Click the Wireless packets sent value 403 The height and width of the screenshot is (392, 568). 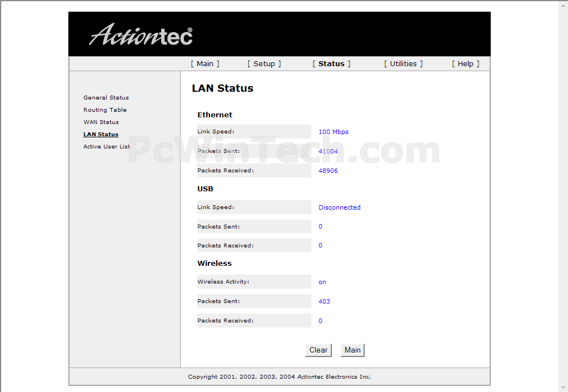(x=324, y=301)
